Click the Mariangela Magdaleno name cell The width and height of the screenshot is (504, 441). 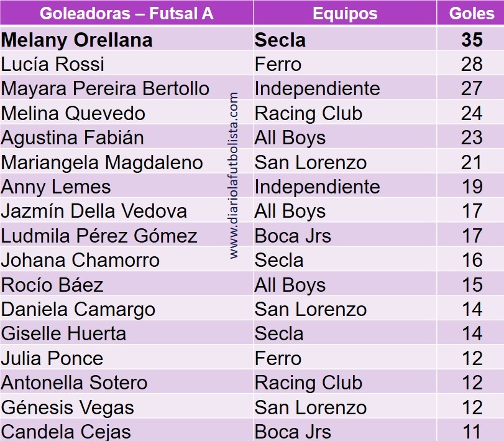pyautogui.click(x=102, y=162)
